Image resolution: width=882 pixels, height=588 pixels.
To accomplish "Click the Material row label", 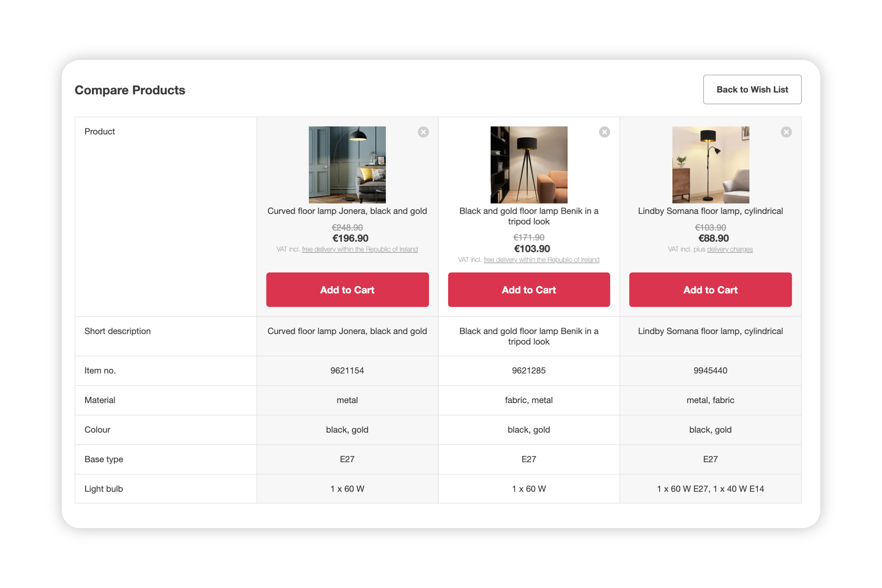I will 100,401.
